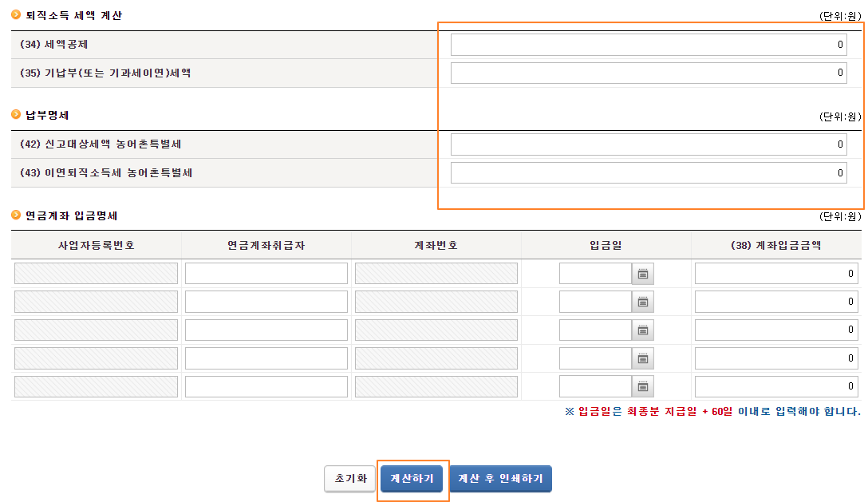Click the 납부명세 section heading

47,115
